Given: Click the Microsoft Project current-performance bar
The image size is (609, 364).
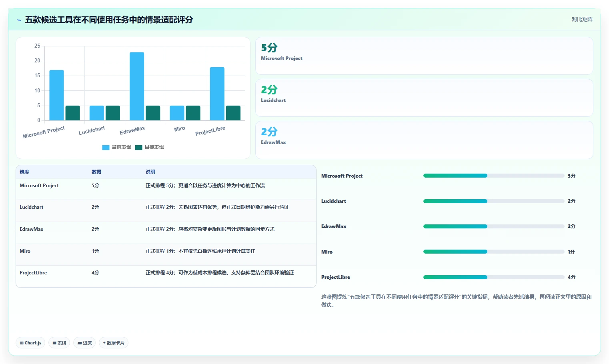Looking at the screenshot, I should point(57,95).
